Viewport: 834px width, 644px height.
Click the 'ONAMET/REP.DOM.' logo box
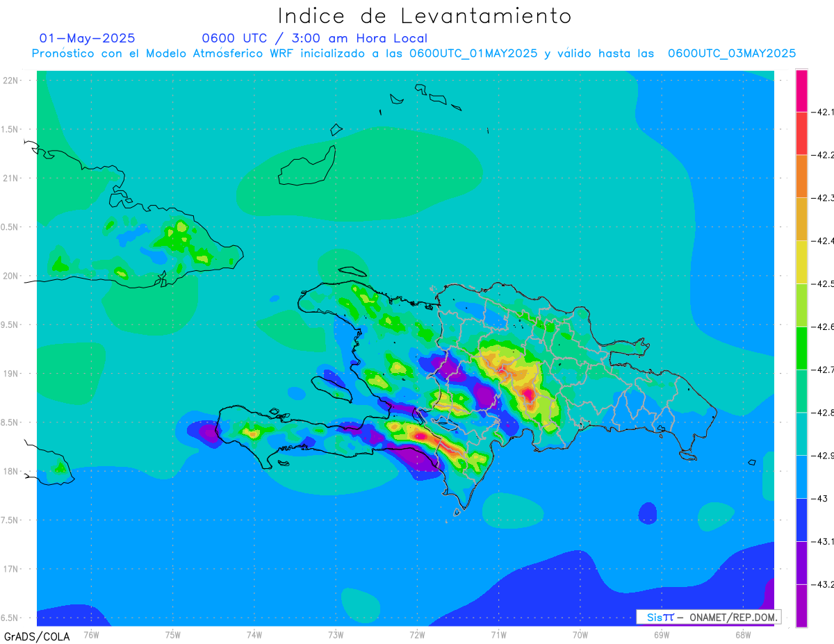708,617
